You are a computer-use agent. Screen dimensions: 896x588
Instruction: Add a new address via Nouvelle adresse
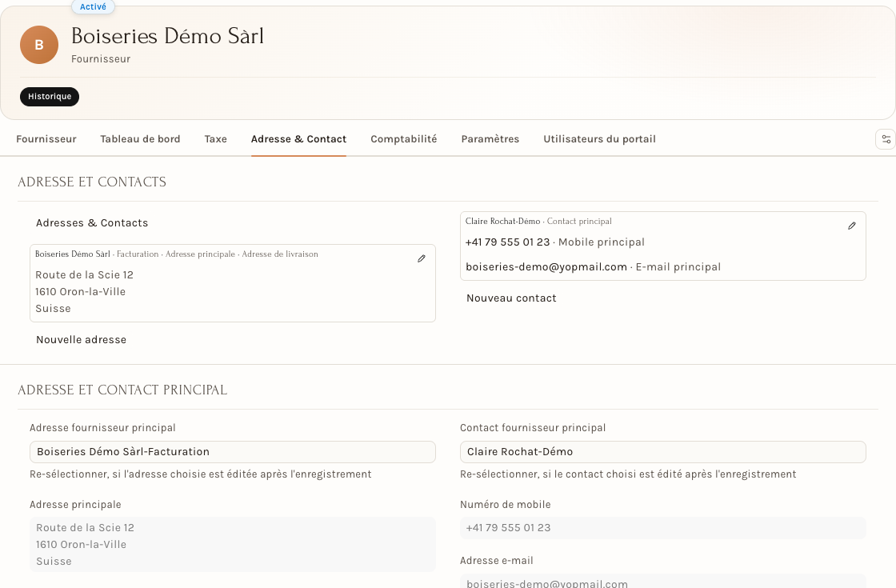pyautogui.click(x=81, y=339)
